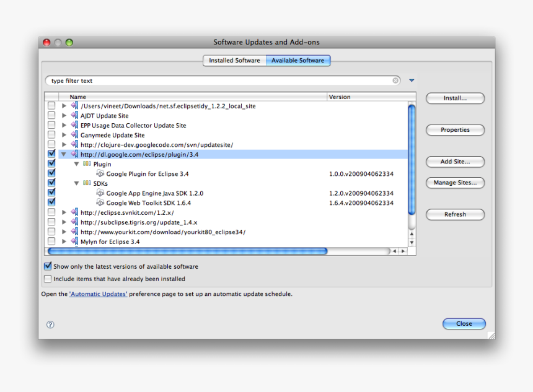The height and width of the screenshot is (392, 533).
Task: Uncheck the Google App Engine Java SDK checkbox
Action: click(x=51, y=192)
